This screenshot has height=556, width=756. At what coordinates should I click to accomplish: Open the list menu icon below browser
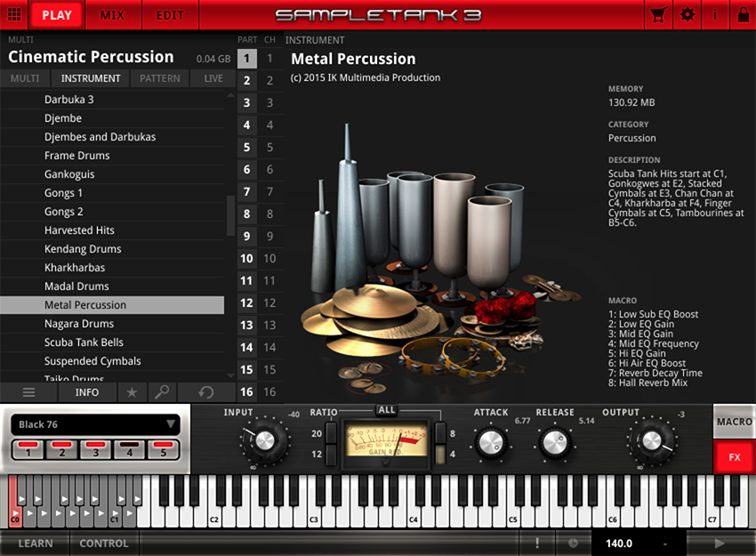click(29, 392)
